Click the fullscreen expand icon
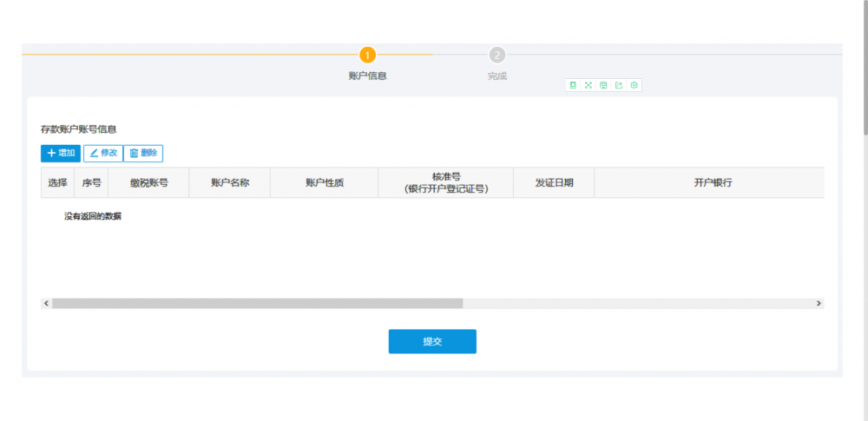The width and height of the screenshot is (868, 421). coord(588,85)
